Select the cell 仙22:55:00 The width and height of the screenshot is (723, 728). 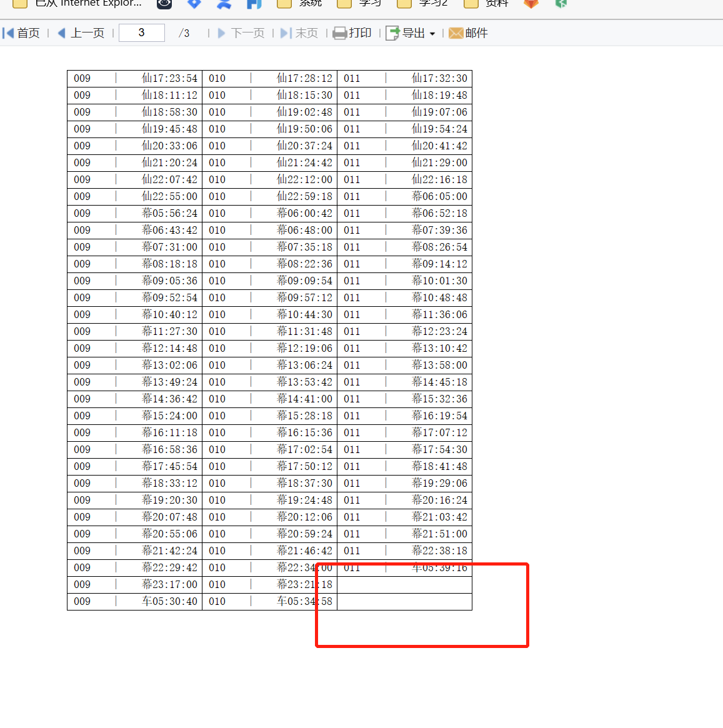tap(169, 196)
